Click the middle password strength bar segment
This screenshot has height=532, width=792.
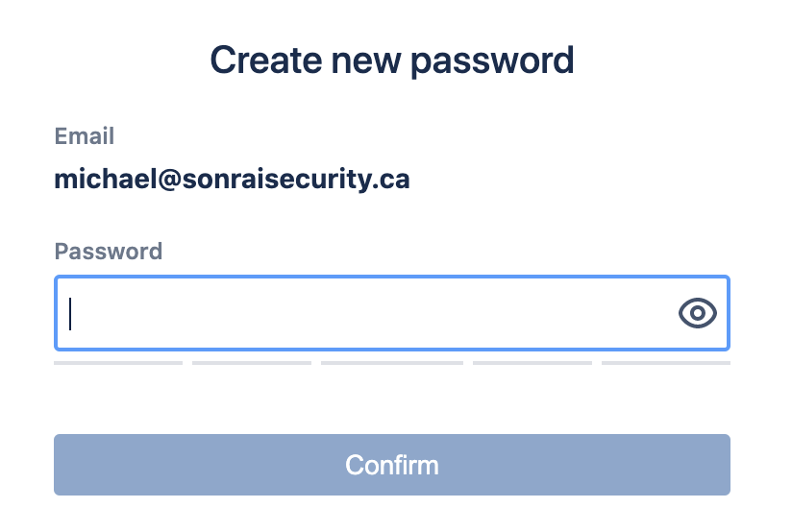click(x=392, y=363)
